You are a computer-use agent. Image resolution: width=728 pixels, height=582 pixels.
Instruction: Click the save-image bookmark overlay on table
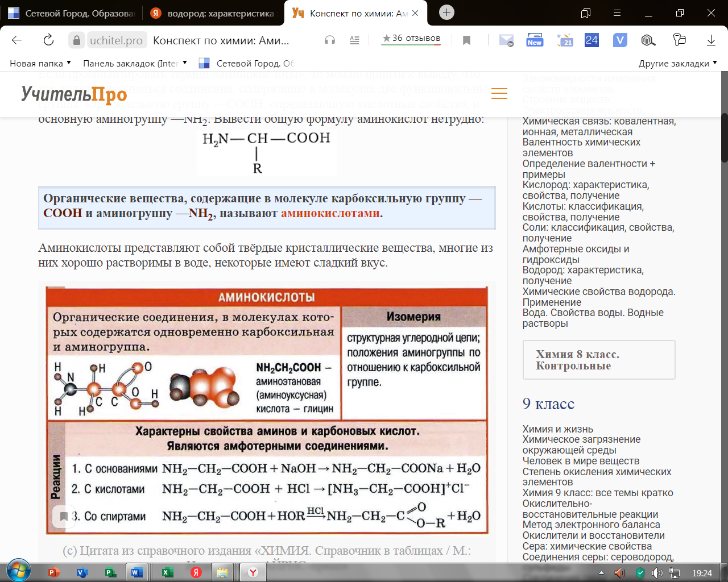64,516
